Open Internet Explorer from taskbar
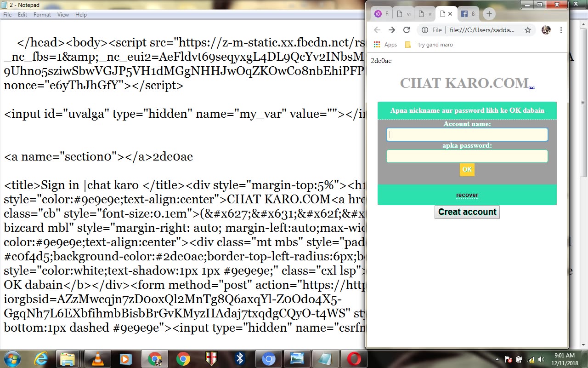Image resolution: width=588 pixels, height=368 pixels. (40, 359)
